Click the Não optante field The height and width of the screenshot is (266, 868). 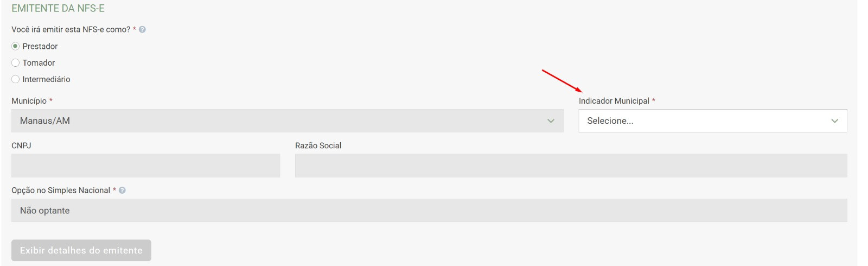click(x=429, y=211)
